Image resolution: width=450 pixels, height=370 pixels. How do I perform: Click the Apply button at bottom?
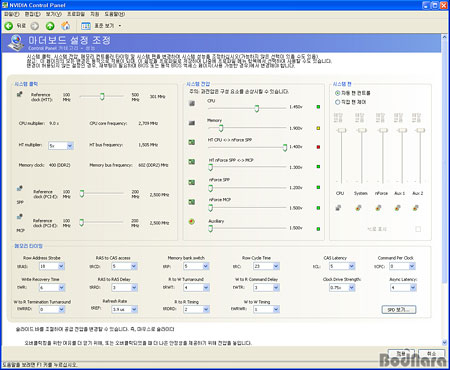pyautogui.click(x=401, y=353)
